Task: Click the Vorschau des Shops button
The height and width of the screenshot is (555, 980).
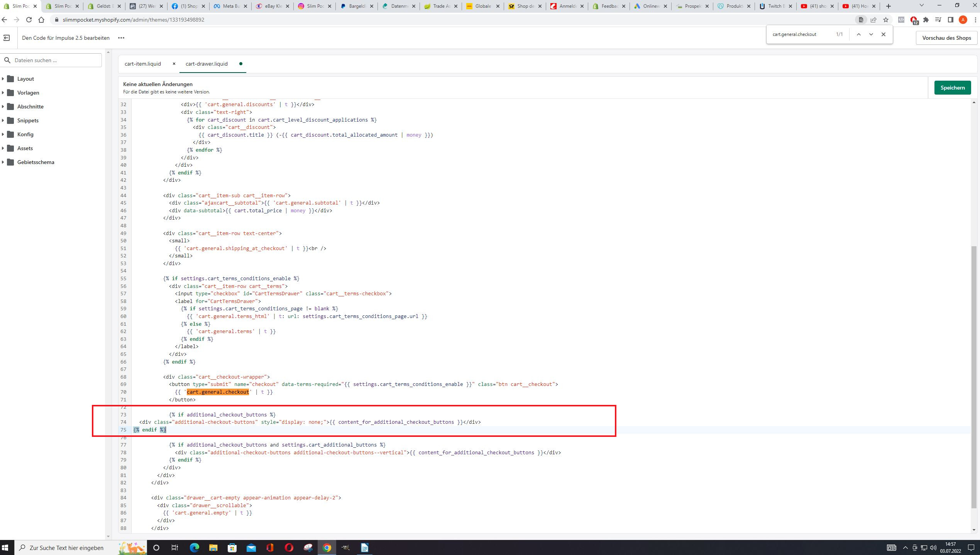Action: (946, 38)
